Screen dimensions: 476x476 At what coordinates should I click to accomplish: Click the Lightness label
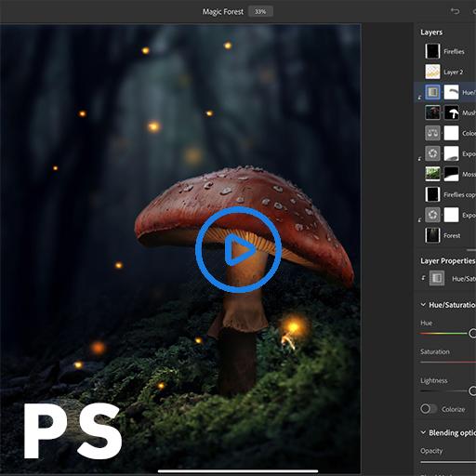(434, 380)
